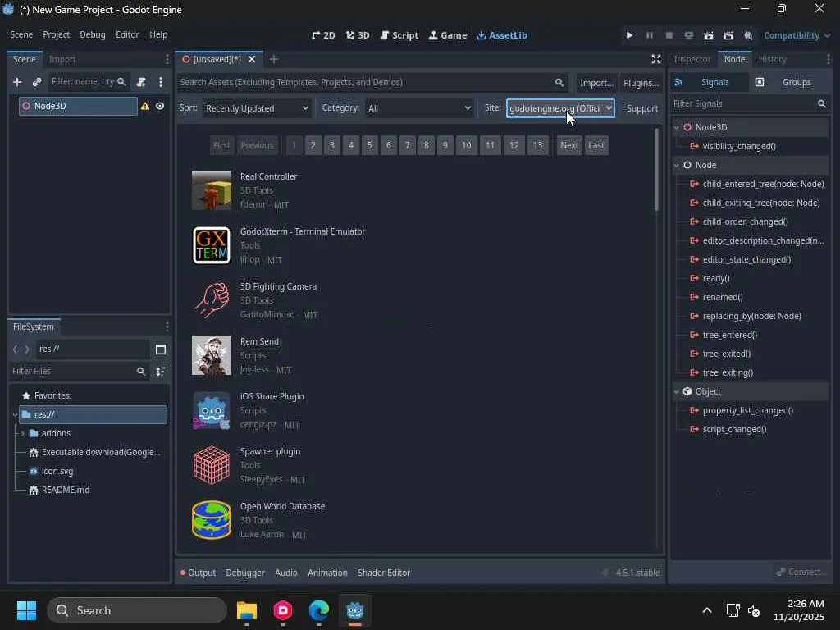Toggle FileSystem split mode icon
This screenshot has height=630, width=840.
161,349
